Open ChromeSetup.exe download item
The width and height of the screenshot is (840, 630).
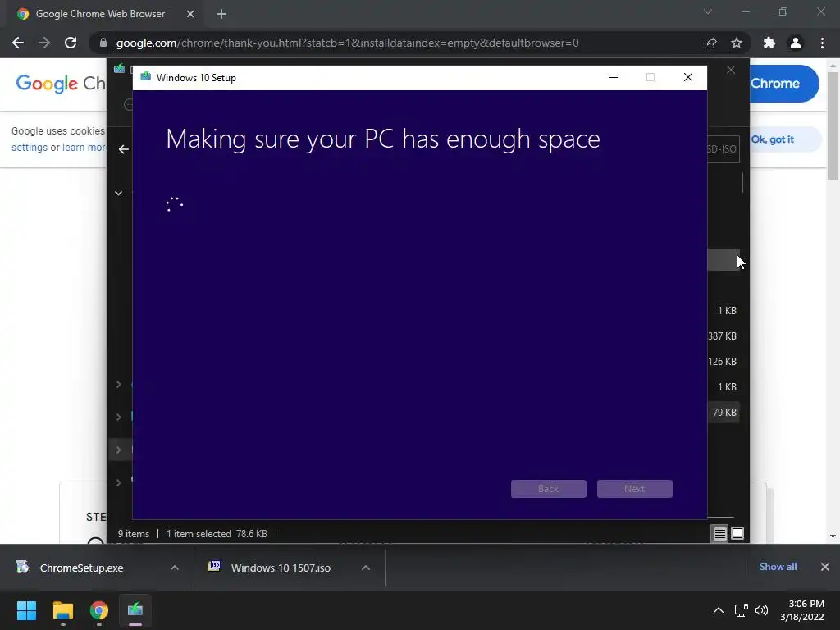click(x=81, y=568)
